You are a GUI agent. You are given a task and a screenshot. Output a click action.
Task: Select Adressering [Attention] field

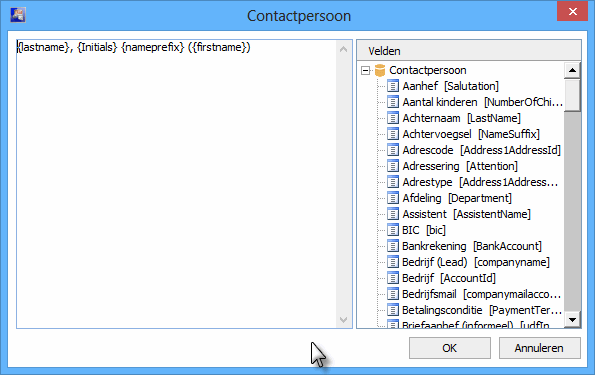[460, 166]
